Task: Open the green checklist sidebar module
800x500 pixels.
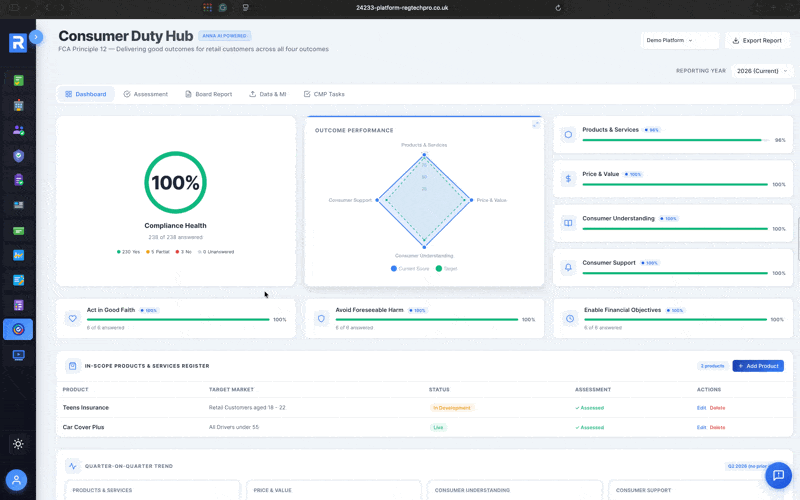Action: tap(18, 81)
